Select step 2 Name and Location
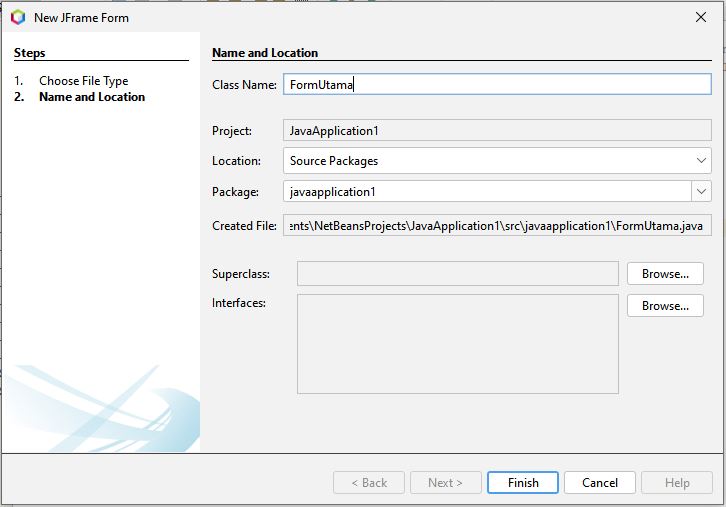 (91, 97)
